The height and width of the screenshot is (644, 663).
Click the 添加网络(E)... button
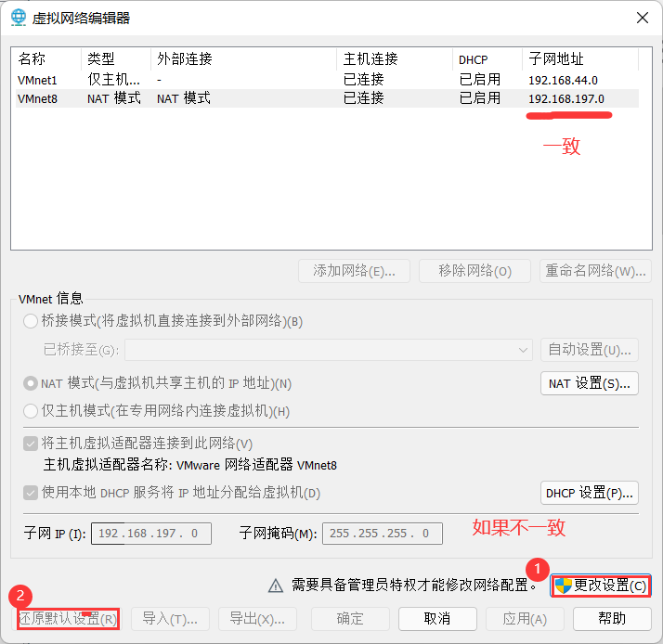tap(354, 271)
